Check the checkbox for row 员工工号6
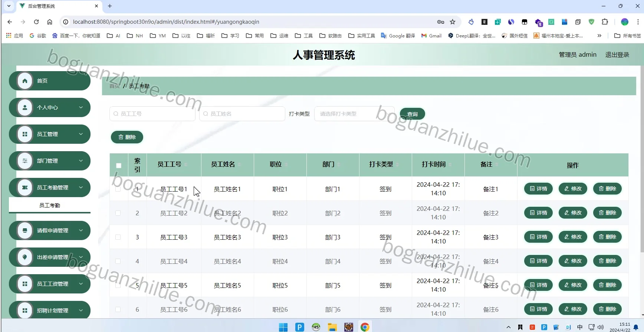This screenshot has height=332, width=644. (118, 309)
